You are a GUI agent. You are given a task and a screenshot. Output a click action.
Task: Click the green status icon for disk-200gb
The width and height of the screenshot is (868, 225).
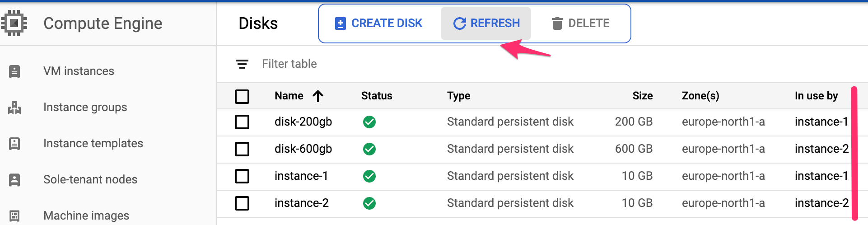pos(369,122)
